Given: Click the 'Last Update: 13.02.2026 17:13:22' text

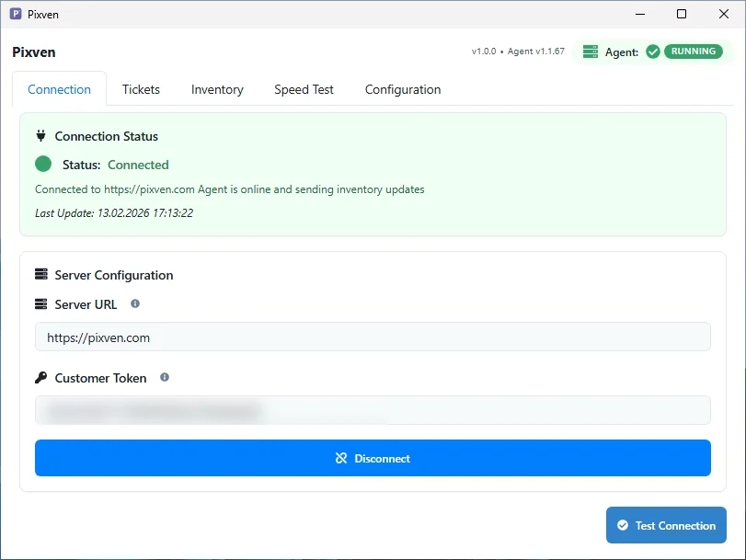Looking at the screenshot, I should point(114,212).
